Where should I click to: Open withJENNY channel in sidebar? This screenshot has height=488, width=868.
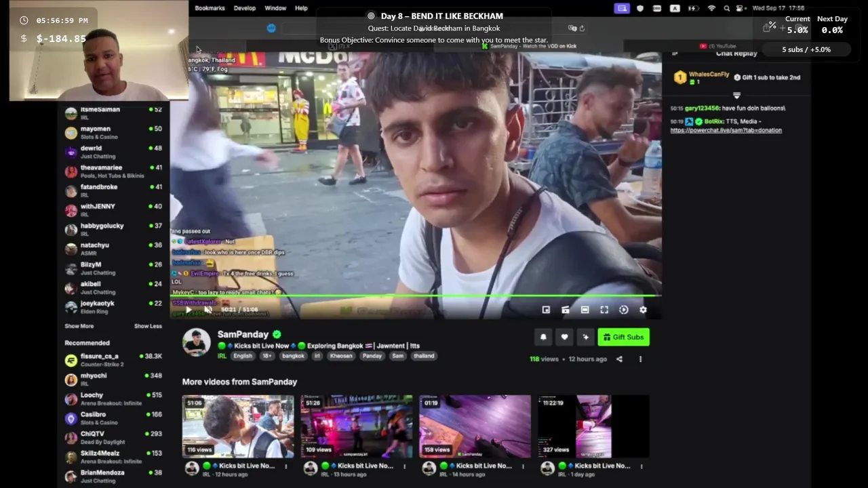click(x=113, y=210)
